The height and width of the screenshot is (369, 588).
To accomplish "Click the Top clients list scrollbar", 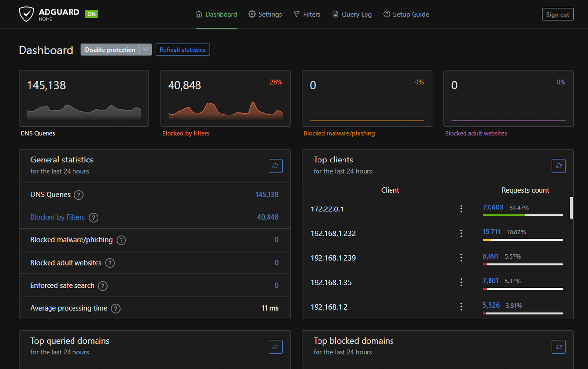I will [x=571, y=208].
